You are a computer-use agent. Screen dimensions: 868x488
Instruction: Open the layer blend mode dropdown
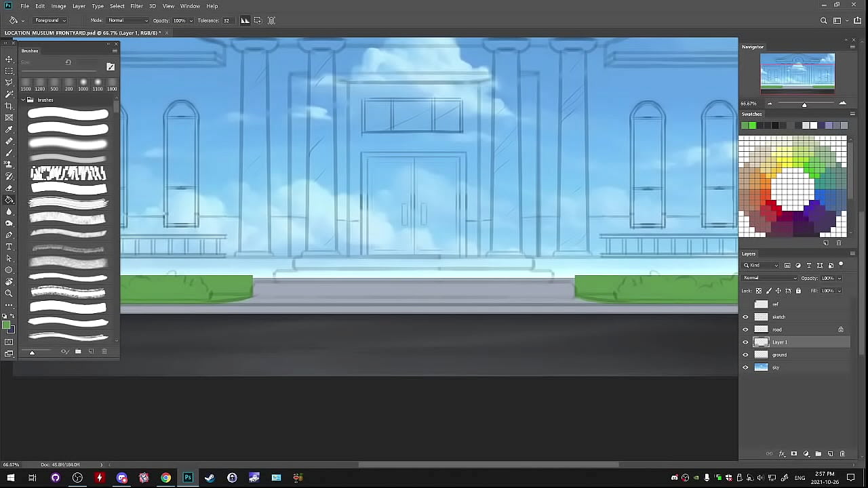tap(770, 278)
